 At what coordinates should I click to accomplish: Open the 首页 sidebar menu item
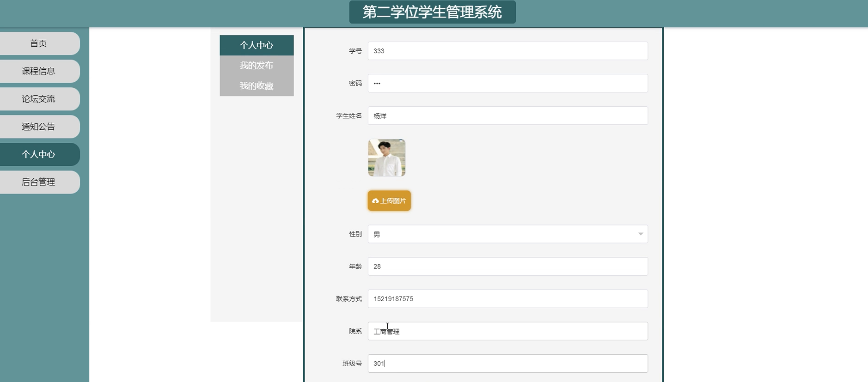click(39, 43)
